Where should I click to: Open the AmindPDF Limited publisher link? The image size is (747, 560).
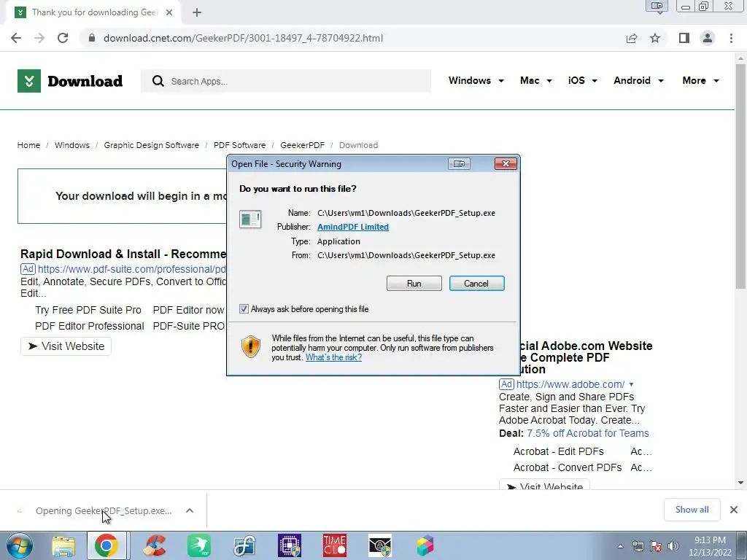click(353, 227)
